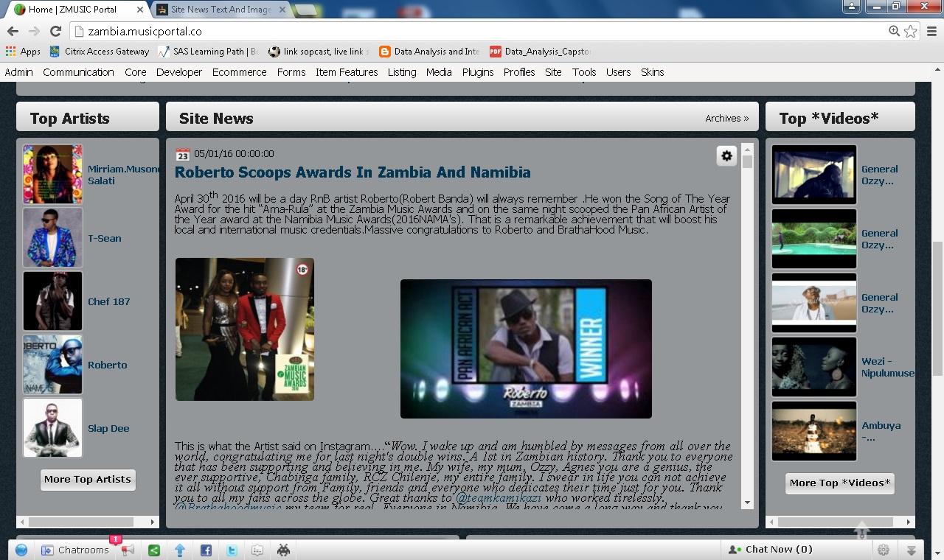The height and width of the screenshot is (560, 944).
Task: Open the Citrix Access Gateway bookmark
Action: tap(99, 52)
